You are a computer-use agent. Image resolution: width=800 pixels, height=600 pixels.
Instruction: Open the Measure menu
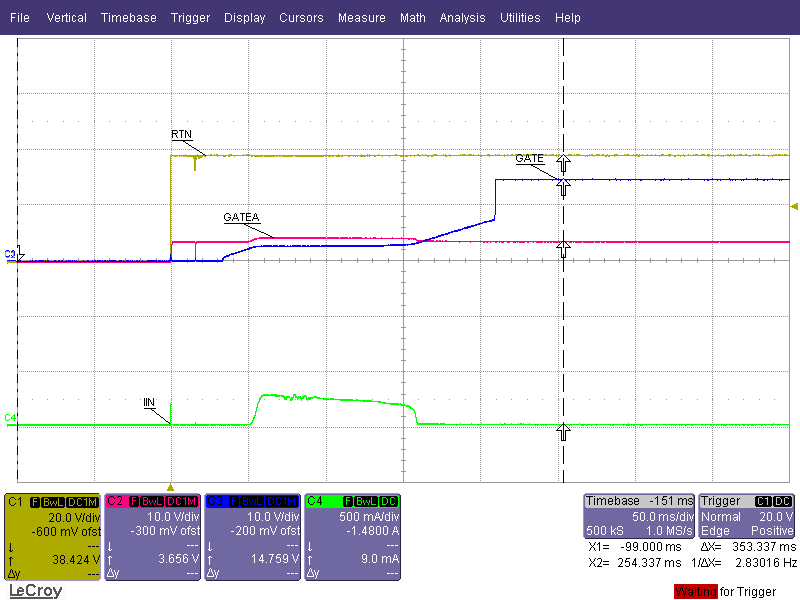(x=361, y=18)
